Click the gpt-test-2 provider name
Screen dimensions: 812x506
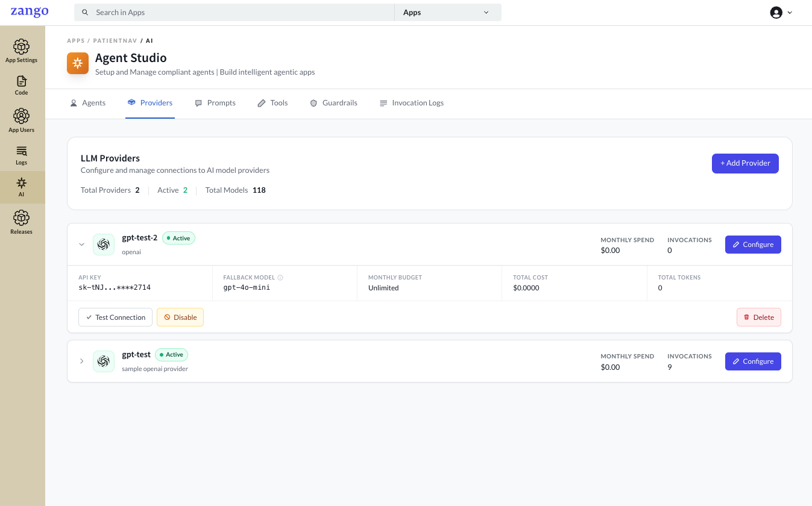click(139, 238)
